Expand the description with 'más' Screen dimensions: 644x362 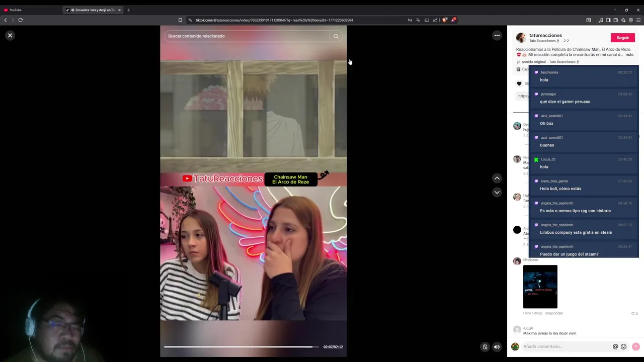(629, 54)
